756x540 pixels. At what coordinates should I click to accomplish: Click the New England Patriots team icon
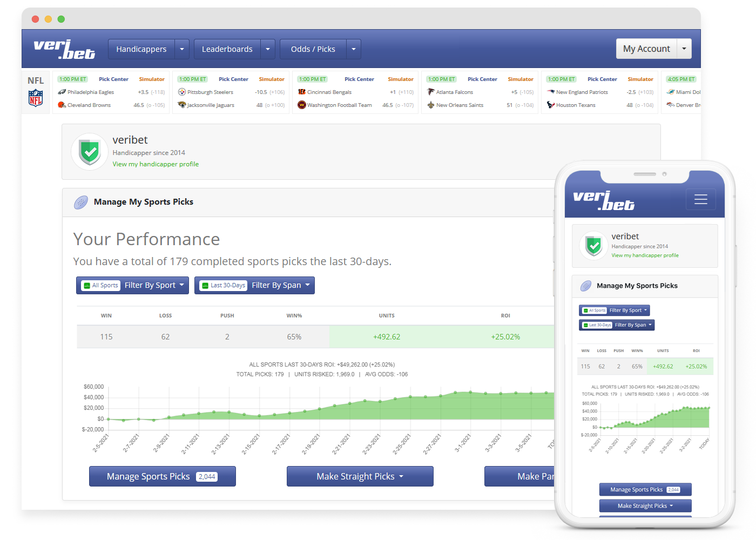[551, 92]
